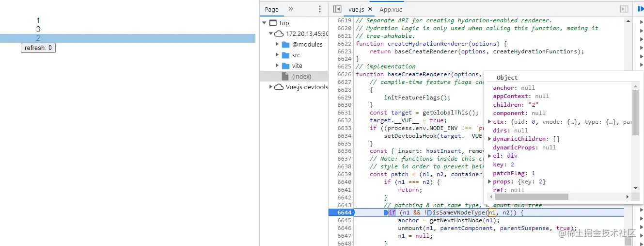Click the inline breakpoint marker before isSameVNodeType

[429, 213]
